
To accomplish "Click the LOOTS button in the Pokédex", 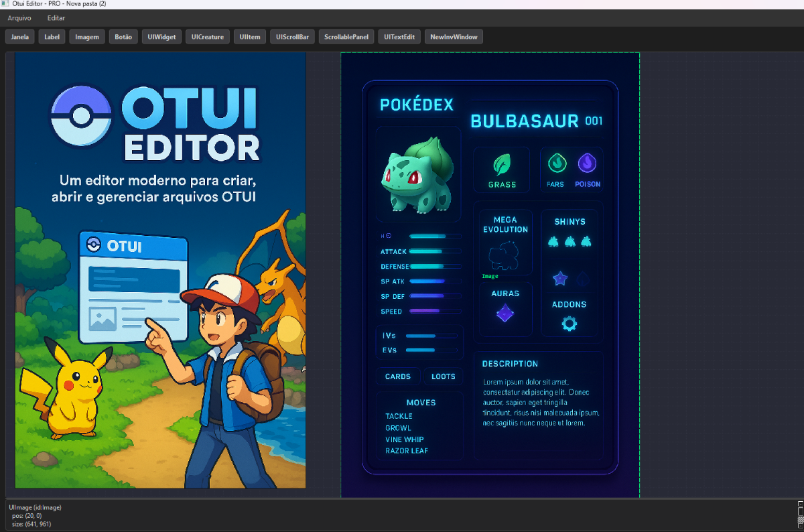I will 443,377.
